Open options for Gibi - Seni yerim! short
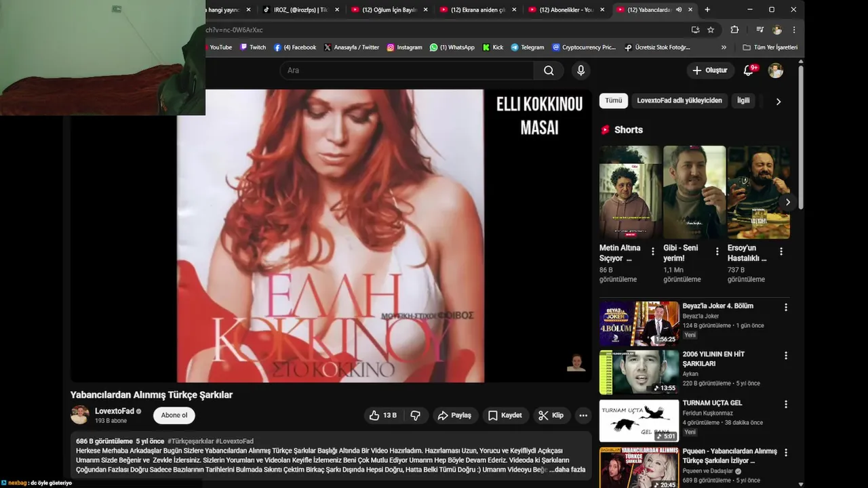Image resolution: width=868 pixels, height=488 pixels. click(717, 251)
